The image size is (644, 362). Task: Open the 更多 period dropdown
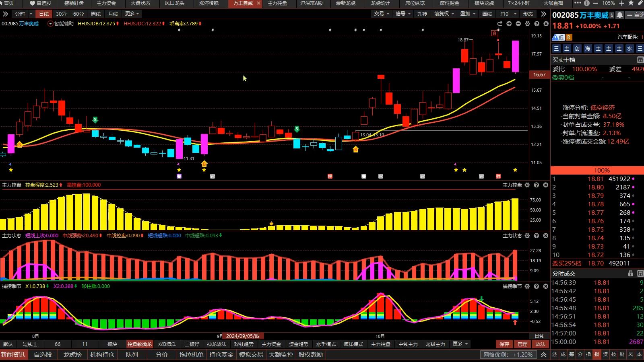point(132,14)
